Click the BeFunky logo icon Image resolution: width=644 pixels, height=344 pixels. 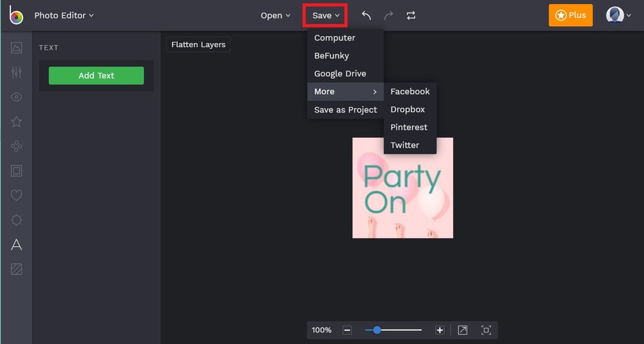point(16,15)
